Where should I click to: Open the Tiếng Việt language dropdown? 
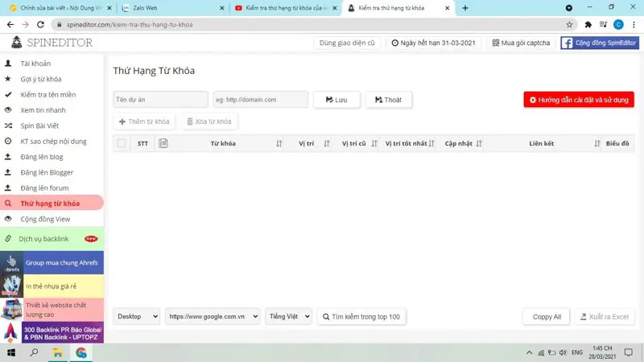[288, 316]
